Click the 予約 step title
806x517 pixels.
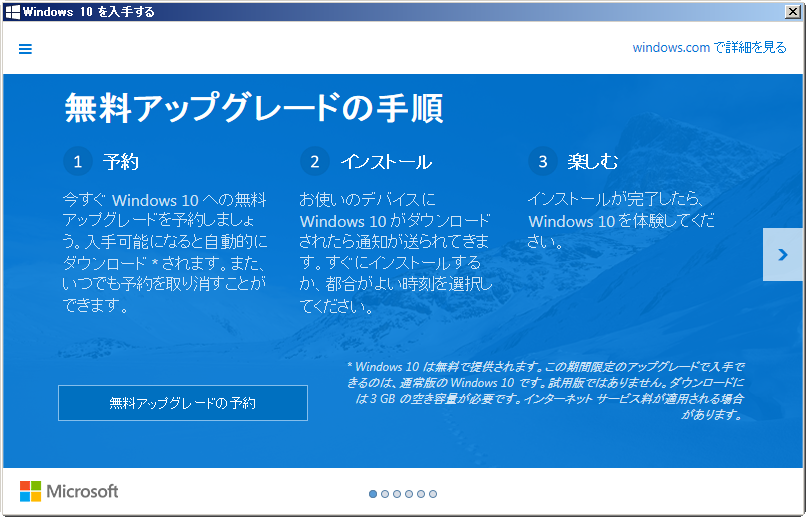(x=121, y=162)
